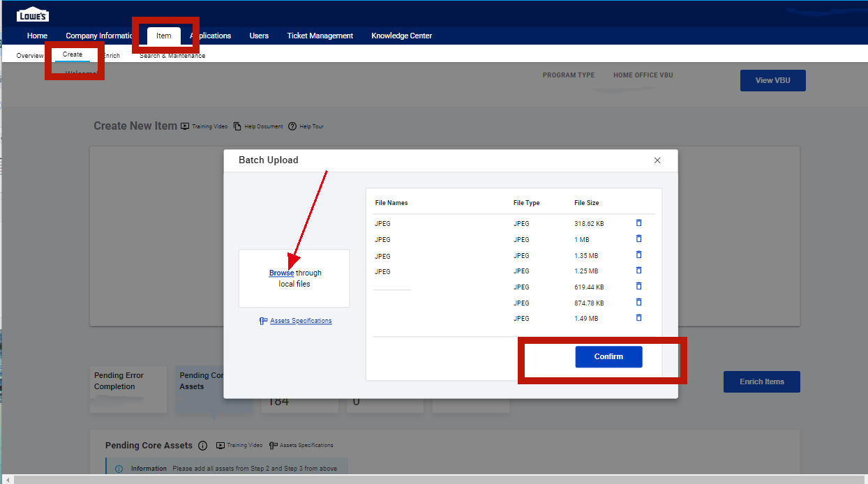868x484 pixels.
Task: Confirm the batch upload
Action: coord(608,356)
